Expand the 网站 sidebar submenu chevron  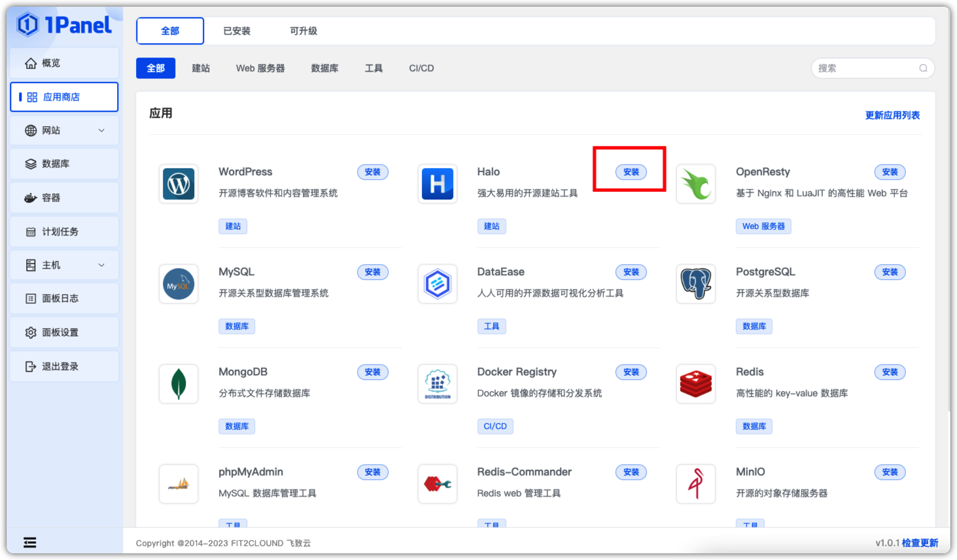click(101, 130)
